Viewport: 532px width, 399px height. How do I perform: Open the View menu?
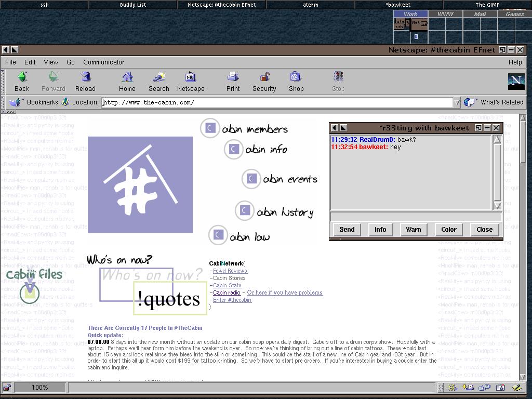[x=51, y=62]
